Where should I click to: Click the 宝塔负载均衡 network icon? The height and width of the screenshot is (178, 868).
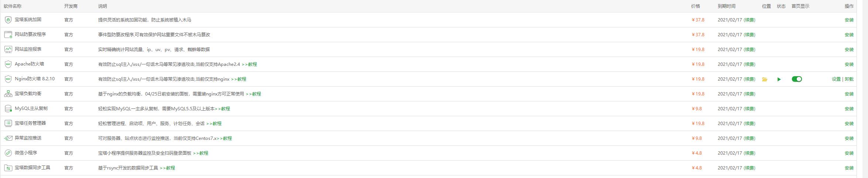(8, 94)
